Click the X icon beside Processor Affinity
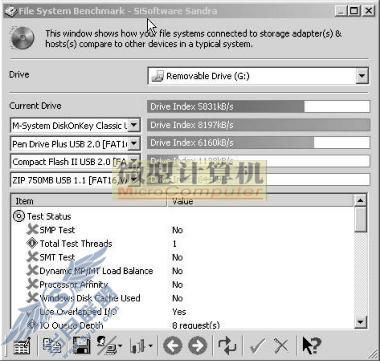This screenshot has width=380, height=361. click(32, 284)
